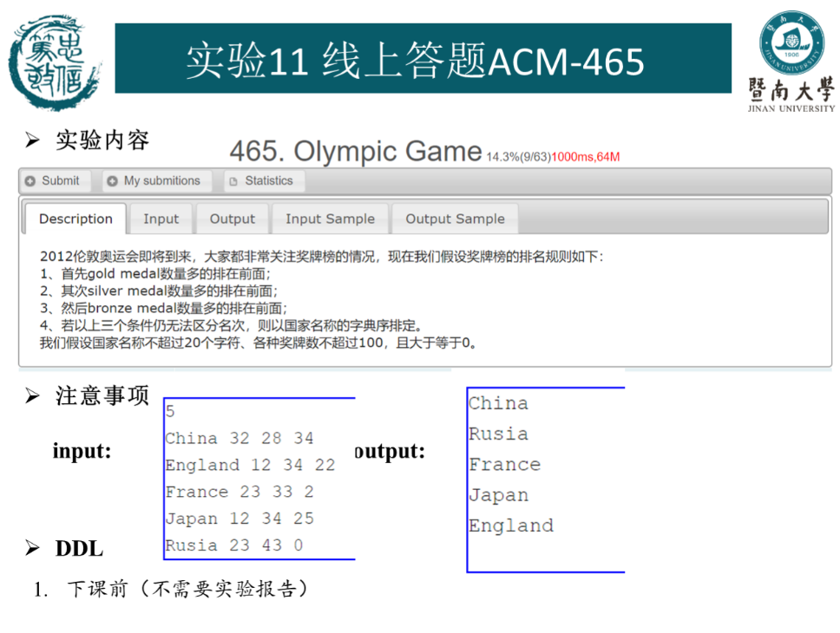Click the arrow bullet before DDL

[32, 548]
